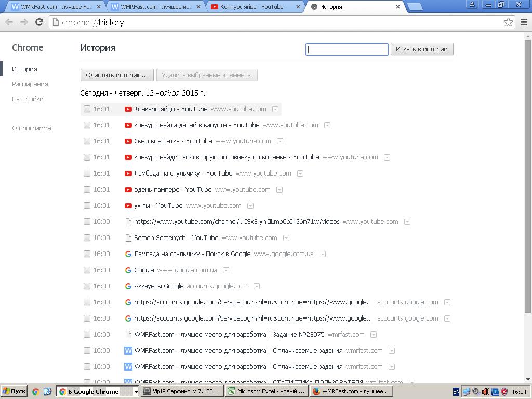Click YouTube favicon of Конкурс яйцо entry
The height and width of the screenshot is (399, 532).
point(128,109)
